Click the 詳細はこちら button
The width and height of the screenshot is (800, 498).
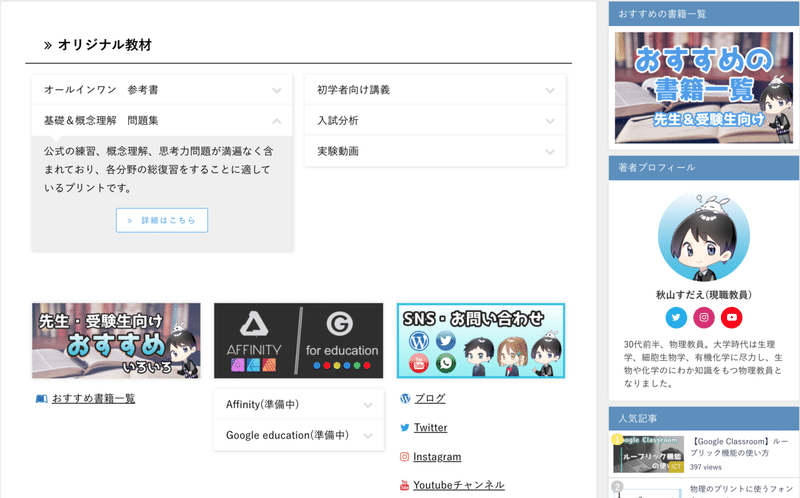click(162, 220)
